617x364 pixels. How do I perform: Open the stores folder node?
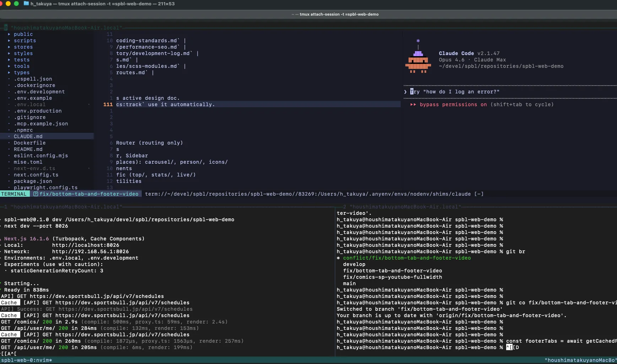point(23,47)
